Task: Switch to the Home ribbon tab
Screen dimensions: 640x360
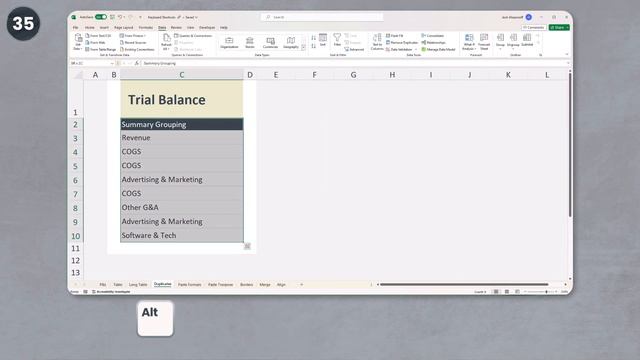Action: coord(89,27)
